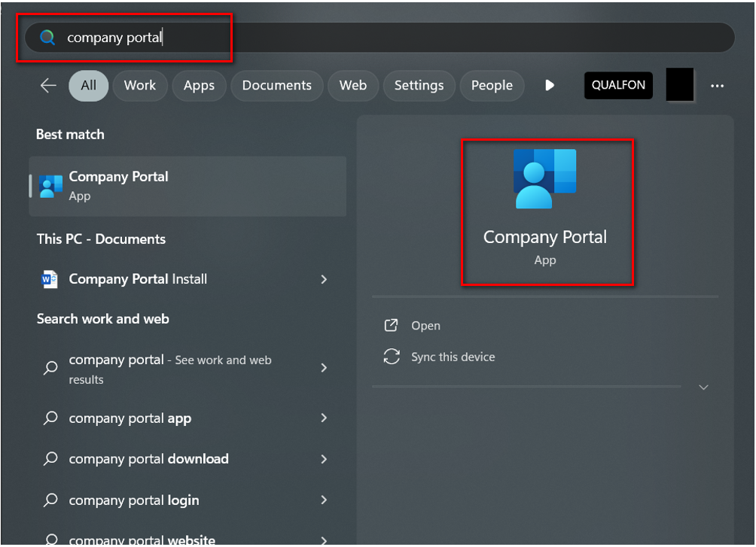Expand 'company portal app' suggestion chevron
The width and height of the screenshot is (756, 547).
[324, 418]
